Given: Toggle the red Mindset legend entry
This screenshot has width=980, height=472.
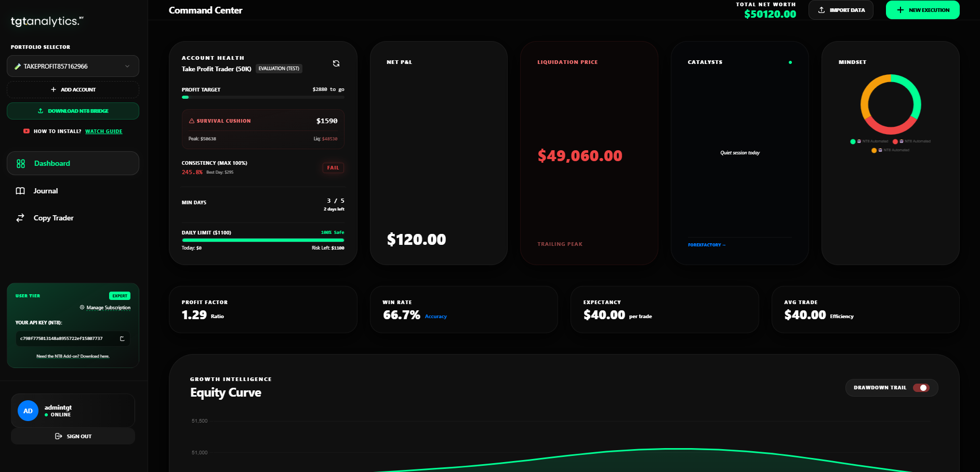Looking at the screenshot, I should click(x=911, y=141).
